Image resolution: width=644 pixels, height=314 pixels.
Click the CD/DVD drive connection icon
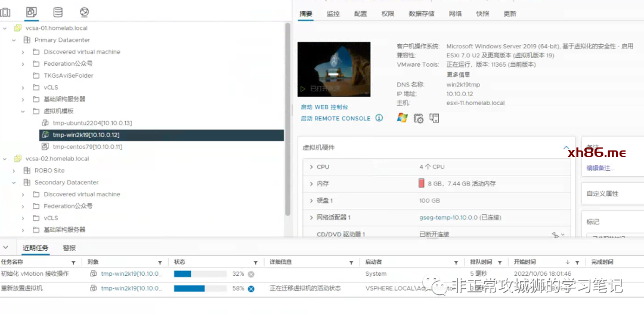[x=555, y=235]
